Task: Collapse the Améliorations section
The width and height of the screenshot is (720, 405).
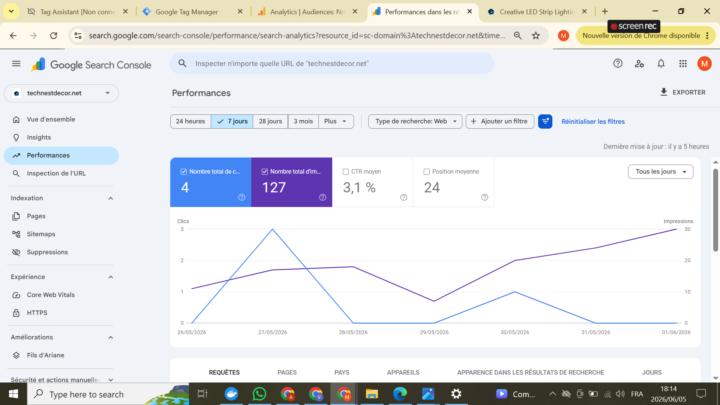Action: click(x=110, y=338)
